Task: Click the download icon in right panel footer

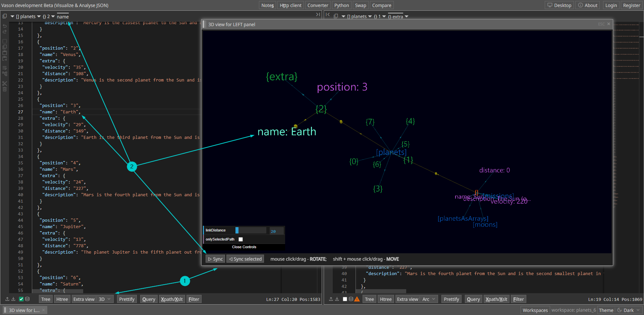Action: 337,299
